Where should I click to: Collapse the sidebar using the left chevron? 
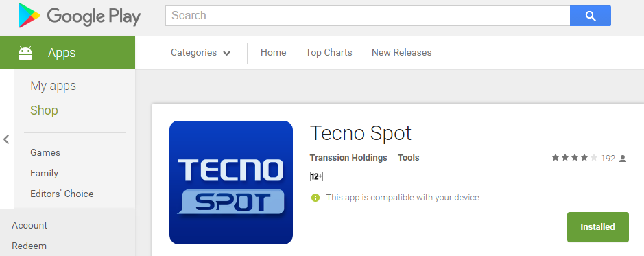(6, 139)
